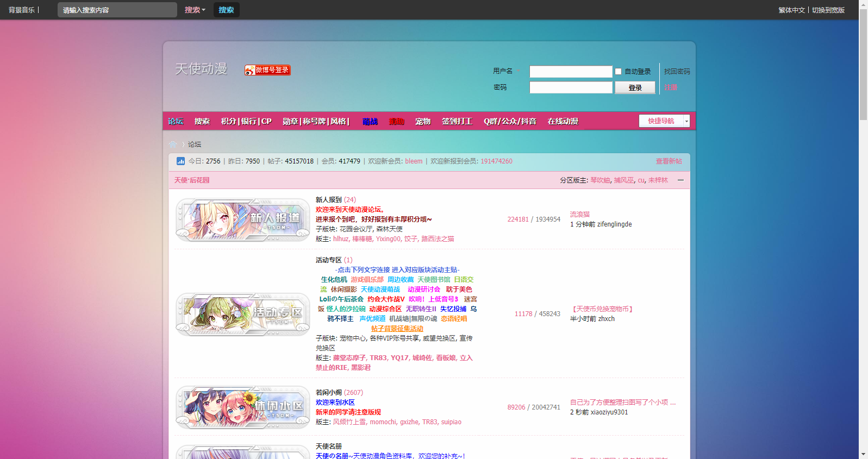Open moderator 琴吹䌷 profile
868x459 pixels.
[x=600, y=180]
